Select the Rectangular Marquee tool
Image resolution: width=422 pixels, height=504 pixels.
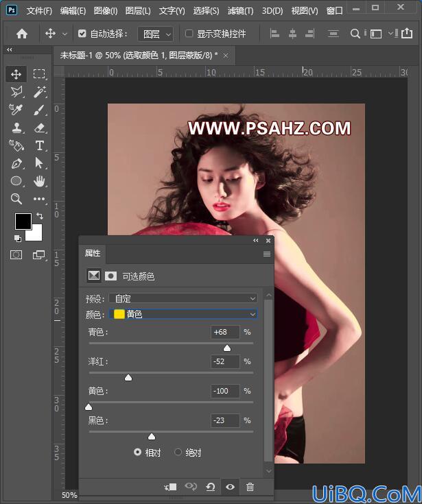tap(39, 74)
